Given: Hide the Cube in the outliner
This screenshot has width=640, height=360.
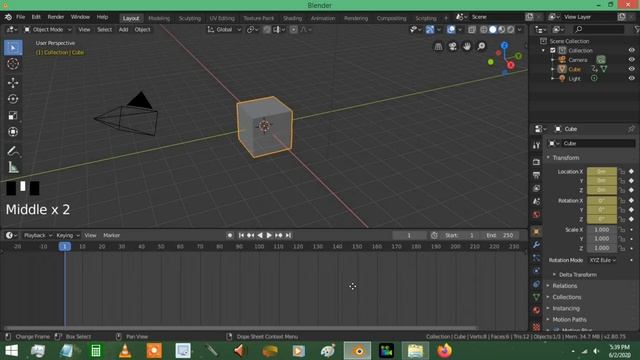Looking at the screenshot, I should point(631,69).
